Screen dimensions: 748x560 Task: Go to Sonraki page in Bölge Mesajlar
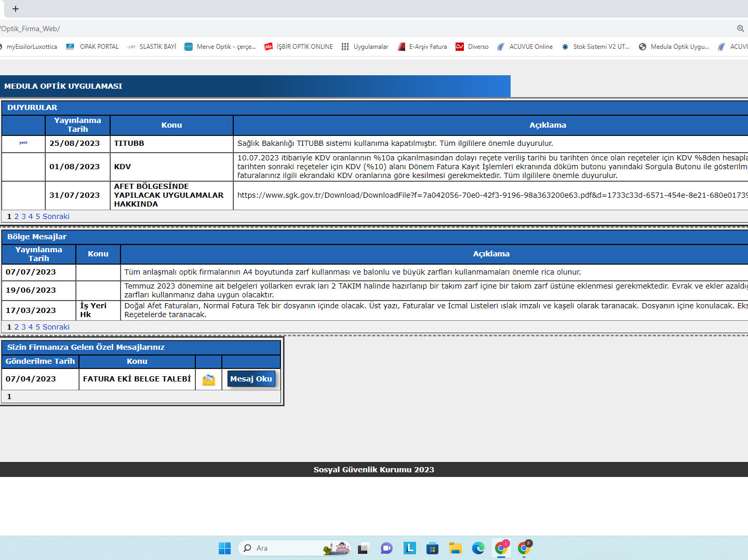click(x=56, y=327)
